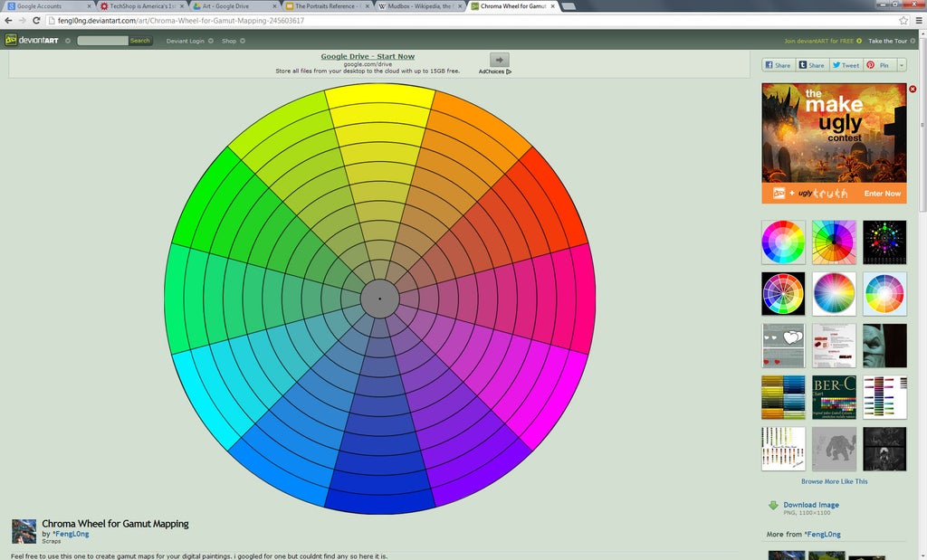Reload the page with the refresh icon
This screenshot has height=560, width=927.
(x=36, y=20)
